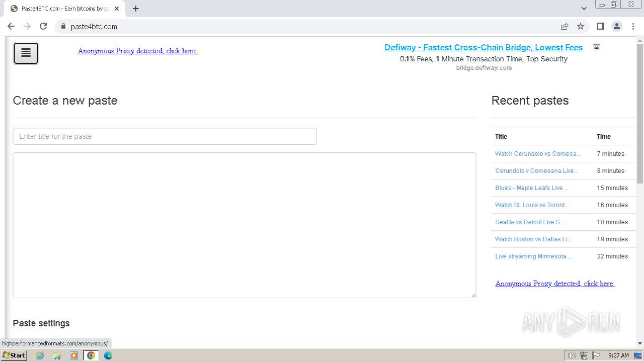Open Microsoft Edge from taskbar
Viewport: 644px width, 362px height.
(108, 355)
